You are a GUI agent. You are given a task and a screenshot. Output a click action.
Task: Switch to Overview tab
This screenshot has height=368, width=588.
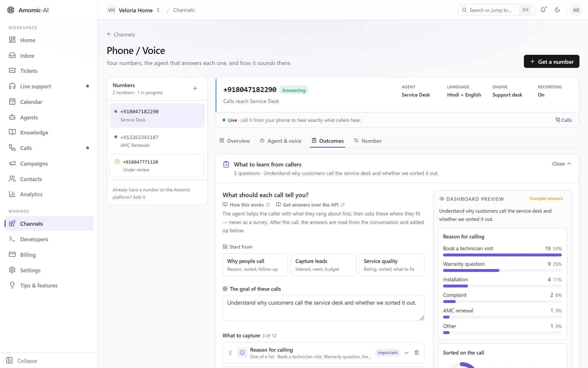point(234,141)
